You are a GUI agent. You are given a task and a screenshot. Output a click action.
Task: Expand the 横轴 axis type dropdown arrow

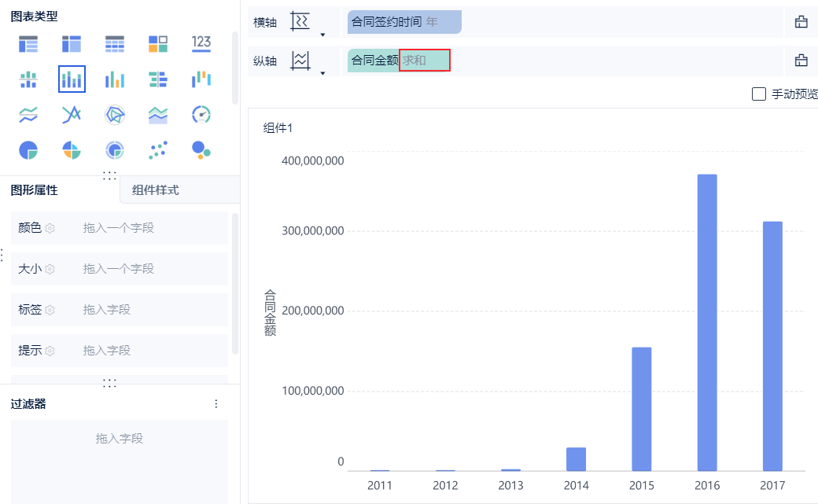(x=322, y=35)
